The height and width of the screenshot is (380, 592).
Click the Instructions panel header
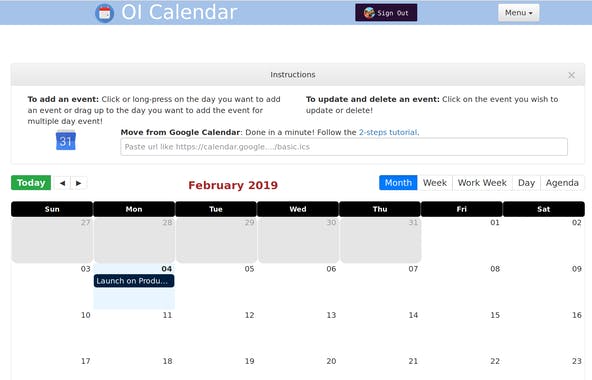point(298,75)
